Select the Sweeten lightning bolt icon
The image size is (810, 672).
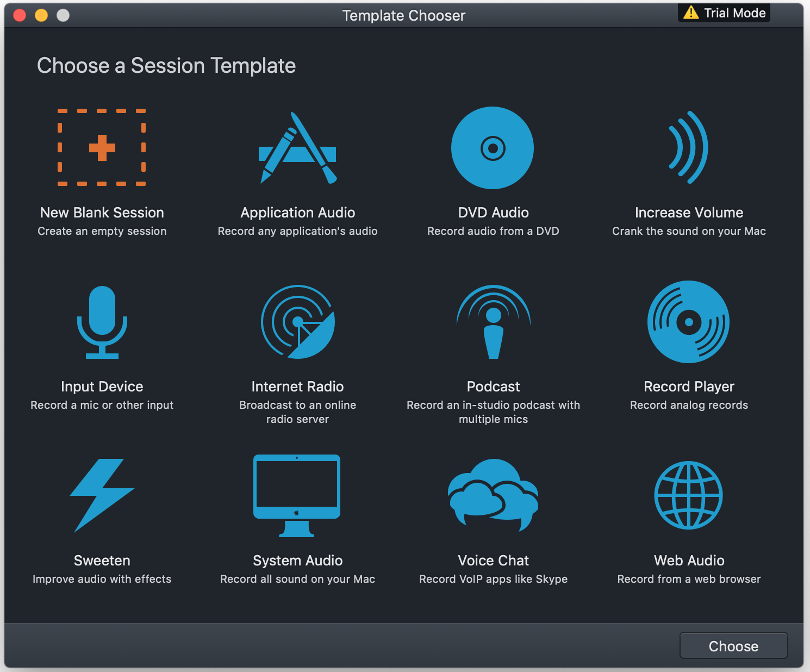(102, 496)
